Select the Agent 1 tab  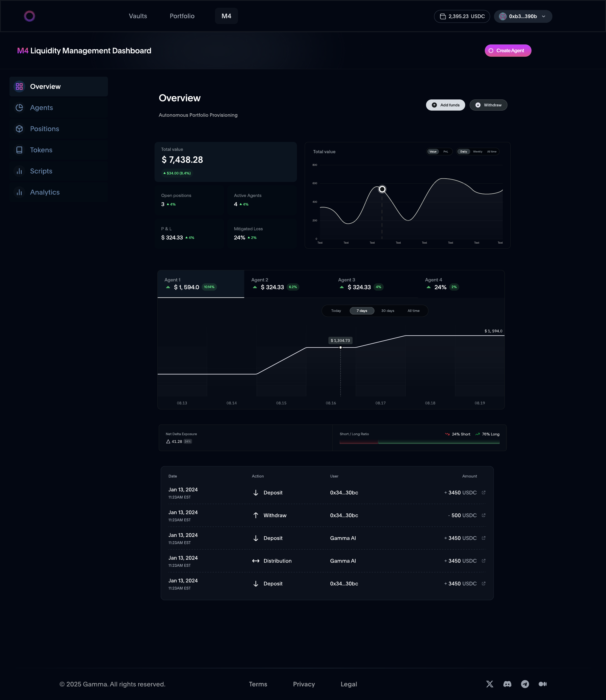201,284
